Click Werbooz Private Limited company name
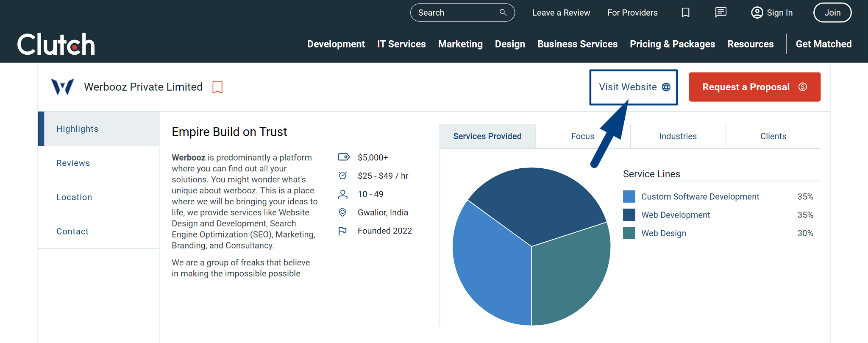Viewport: 868px width, 343px height. [143, 87]
